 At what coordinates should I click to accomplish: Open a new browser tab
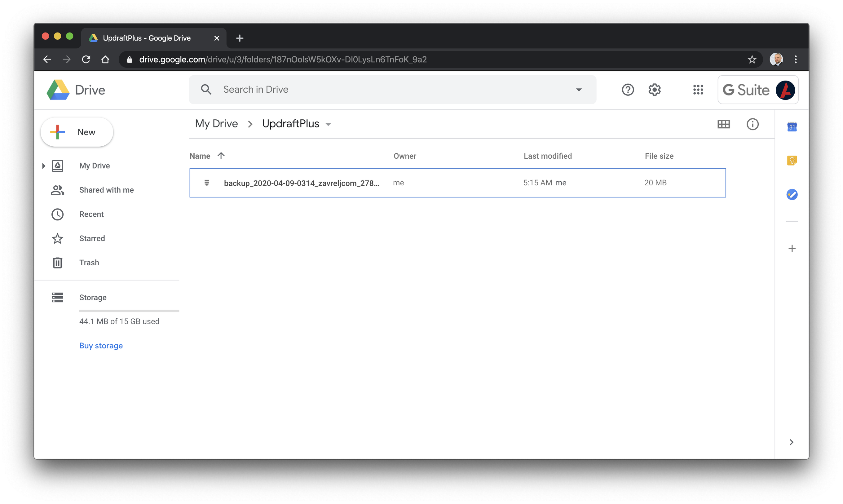239,38
